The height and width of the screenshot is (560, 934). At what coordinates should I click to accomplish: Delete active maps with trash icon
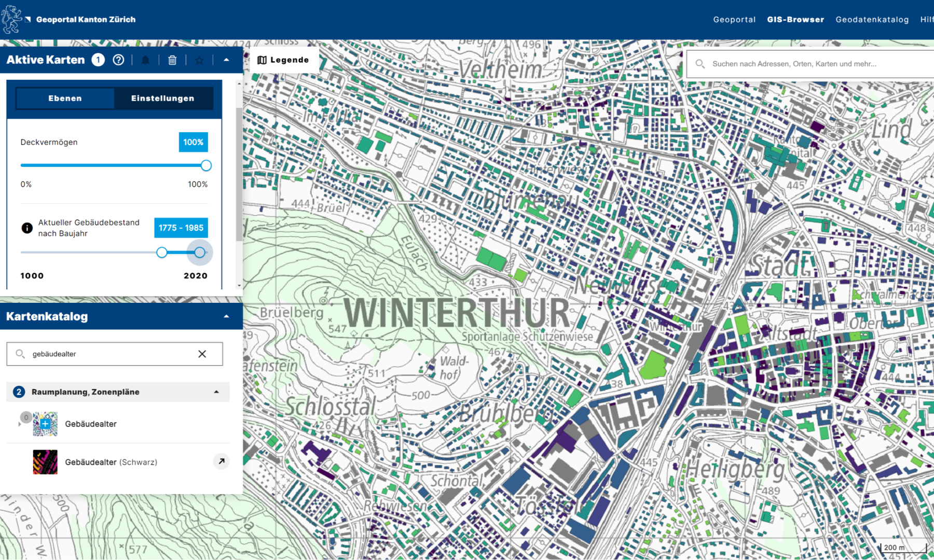(x=172, y=60)
